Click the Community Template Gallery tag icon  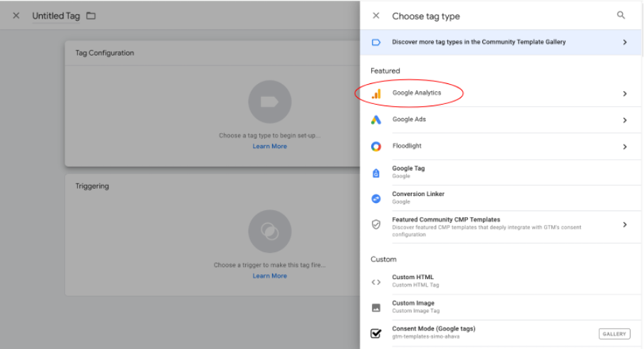[376, 42]
